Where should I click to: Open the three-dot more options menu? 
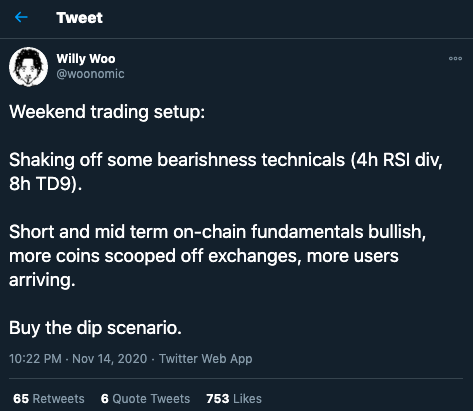point(455,58)
